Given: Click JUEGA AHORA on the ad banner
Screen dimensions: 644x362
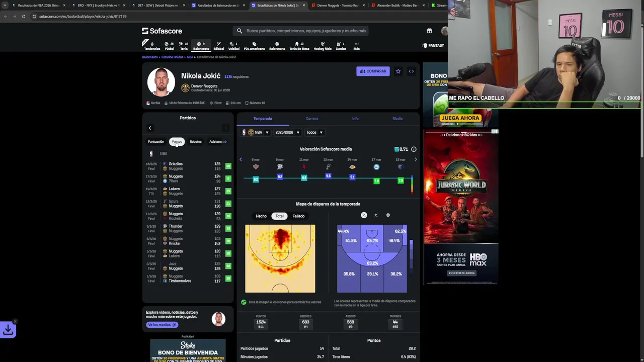Looking at the screenshot, I should 460,118.
